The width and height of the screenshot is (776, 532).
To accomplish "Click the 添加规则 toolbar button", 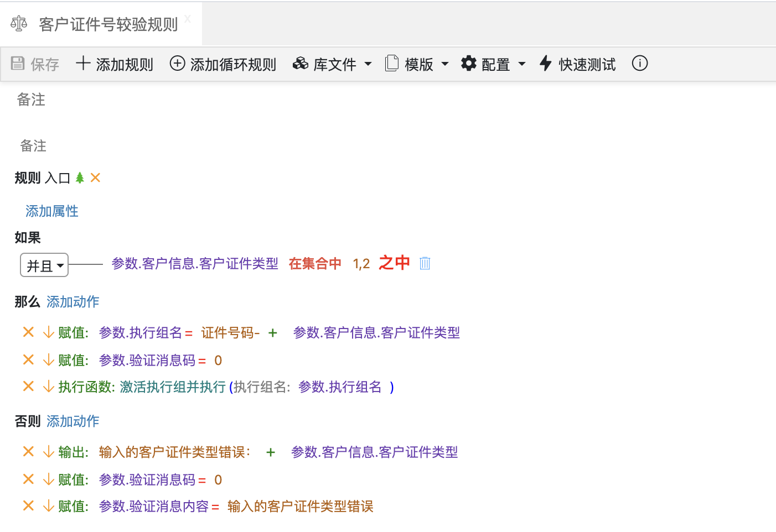I will click(x=115, y=64).
